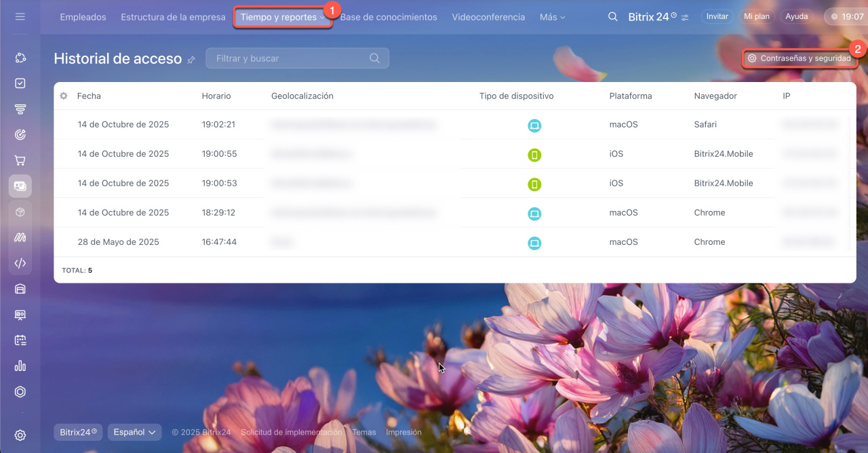Viewport: 868px width, 453px height.
Task: Click the Contraseñas y seguridad button
Action: point(800,58)
